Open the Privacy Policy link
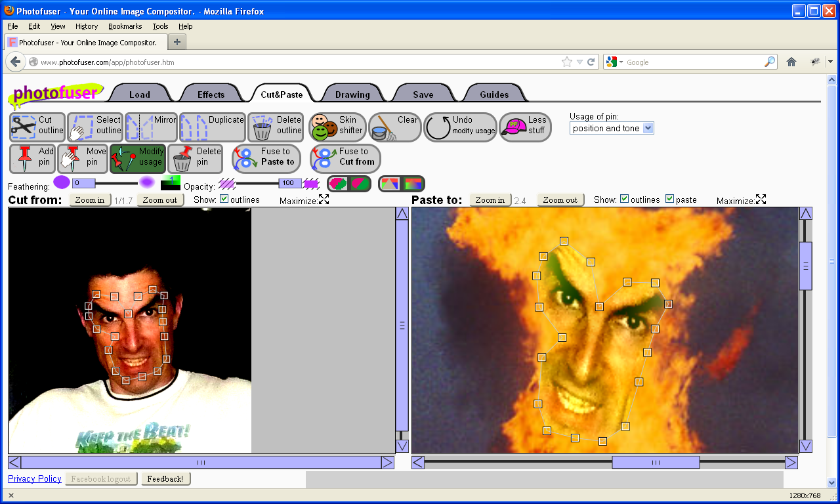The width and height of the screenshot is (840, 504). pos(35,478)
